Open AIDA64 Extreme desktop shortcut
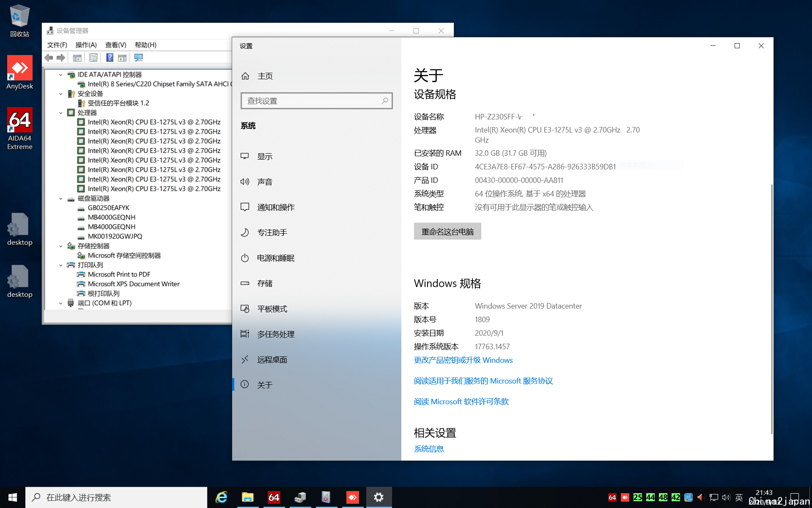 point(20,129)
